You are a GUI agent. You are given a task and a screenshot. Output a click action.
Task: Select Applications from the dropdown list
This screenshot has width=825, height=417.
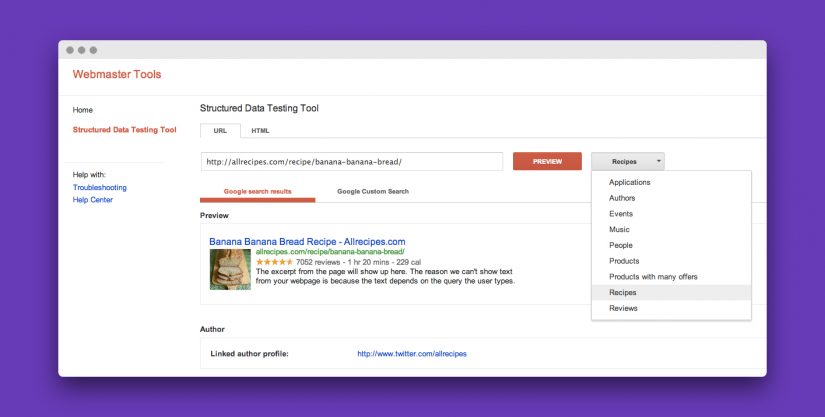click(630, 182)
